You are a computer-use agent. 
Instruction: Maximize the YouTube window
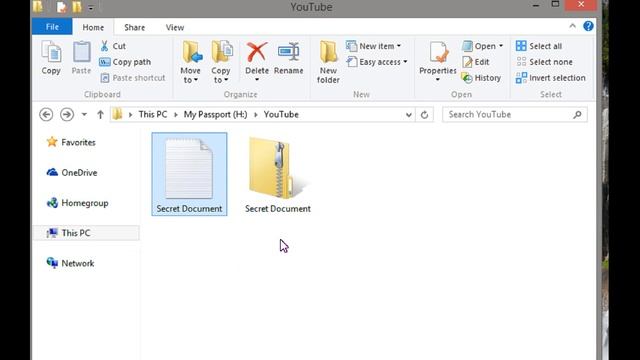point(555,4)
